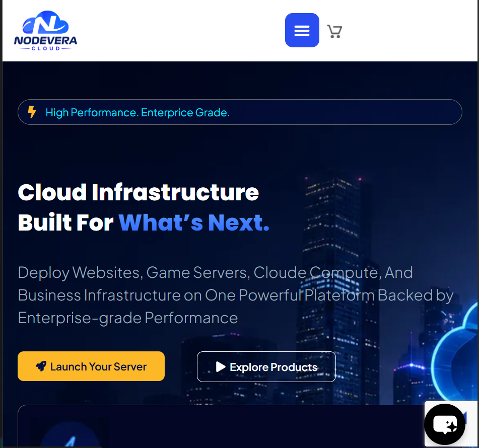Click the Deploy Websites description paragraph
The width and height of the screenshot is (479, 448).
[236, 295]
